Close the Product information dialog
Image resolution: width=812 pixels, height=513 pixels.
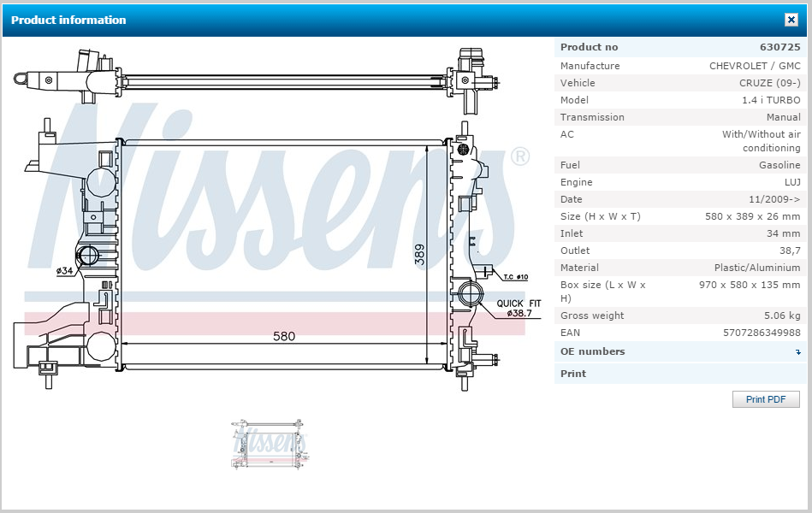(791, 20)
